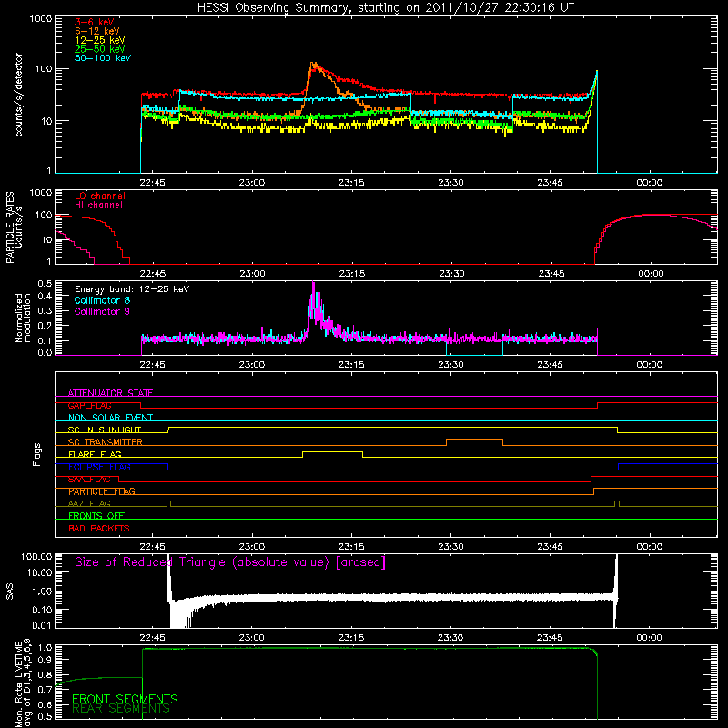Click 23:00 tick label under particle rates plot
This screenshot has height=728, width=728.
click(x=252, y=274)
